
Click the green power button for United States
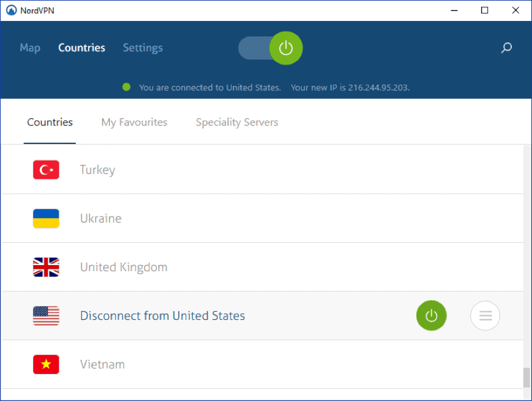point(431,316)
